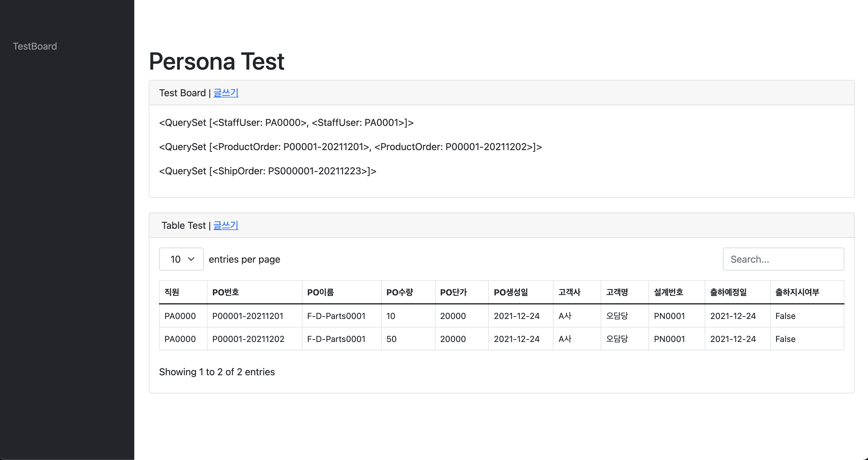Click the Persona Test page heading
The height and width of the screenshot is (460, 868).
pos(217,61)
